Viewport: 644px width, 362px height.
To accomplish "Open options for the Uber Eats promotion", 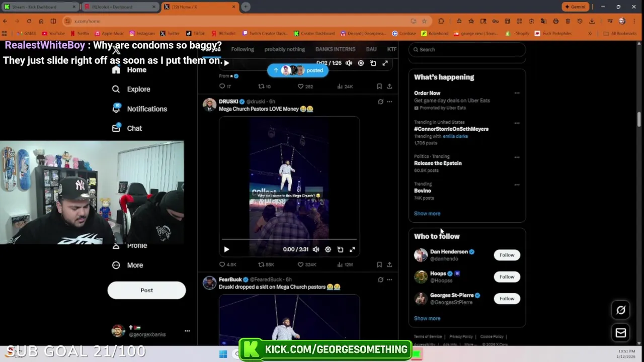I will click(x=517, y=93).
